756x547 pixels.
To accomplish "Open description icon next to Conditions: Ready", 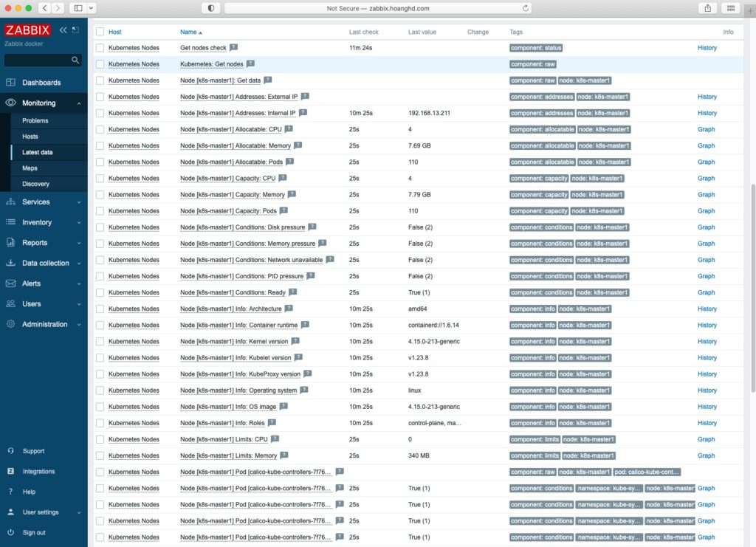I will pos(292,292).
